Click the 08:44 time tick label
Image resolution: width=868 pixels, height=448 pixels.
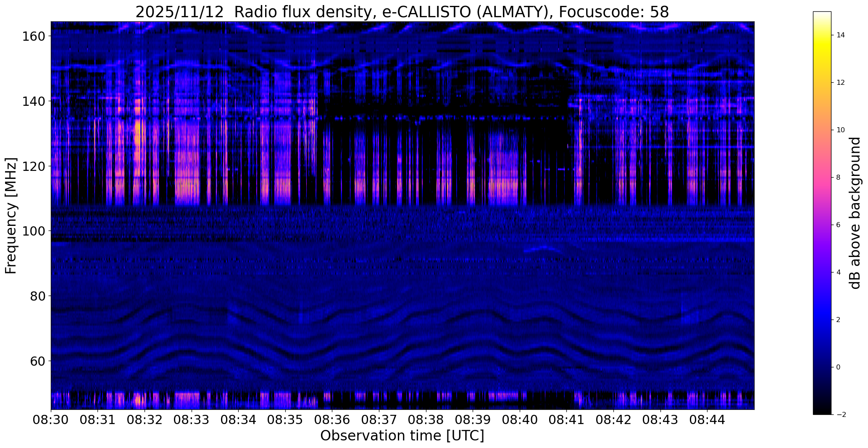click(x=708, y=420)
